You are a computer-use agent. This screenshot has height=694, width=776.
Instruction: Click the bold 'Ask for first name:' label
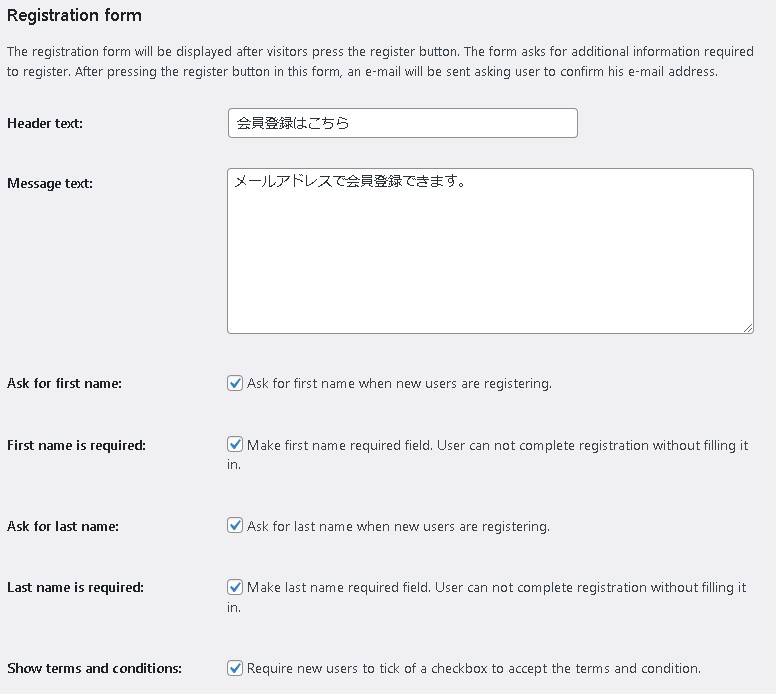coord(64,383)
